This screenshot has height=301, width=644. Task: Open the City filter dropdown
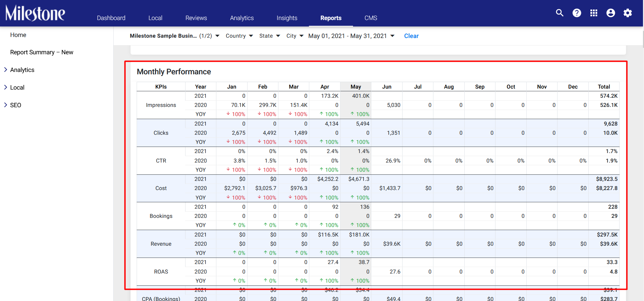295,36
